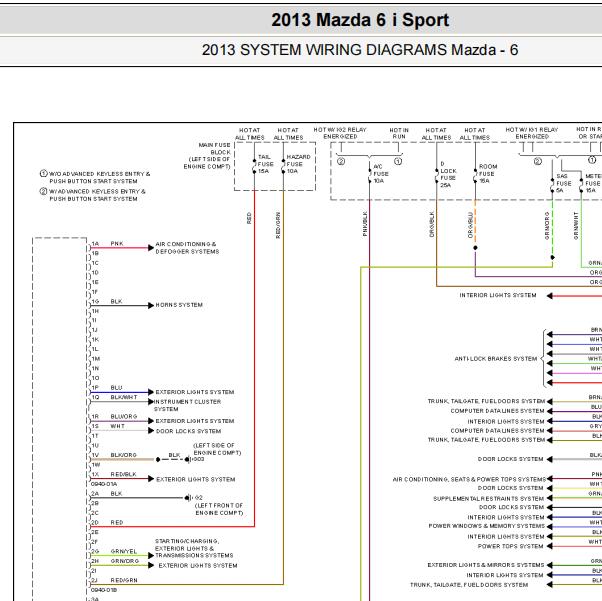Select the vertical "ORG/BLU" wire label

470,225
